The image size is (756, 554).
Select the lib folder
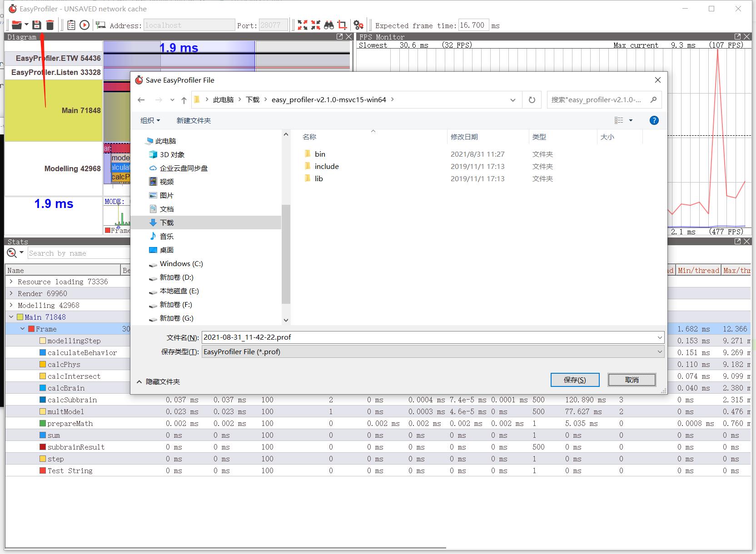click(318, 178)
